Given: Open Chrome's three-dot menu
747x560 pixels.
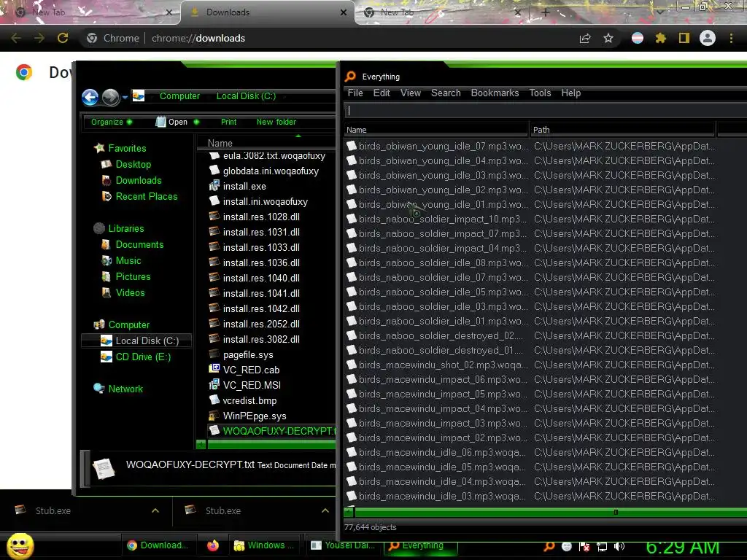Looking at the screenshot, I should tap(731, 38).
